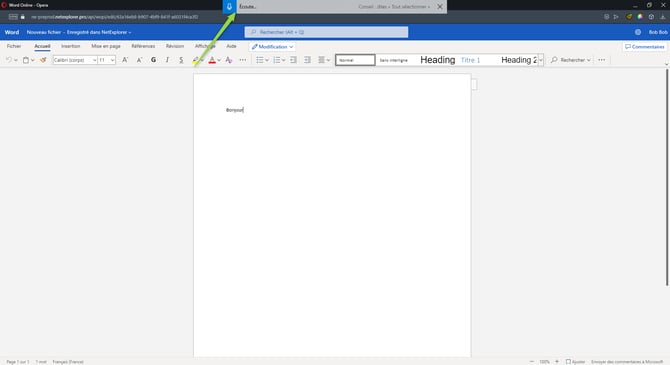Decrease font size with shrink icon
Screen dimensions: 670x365
(139, 60)
